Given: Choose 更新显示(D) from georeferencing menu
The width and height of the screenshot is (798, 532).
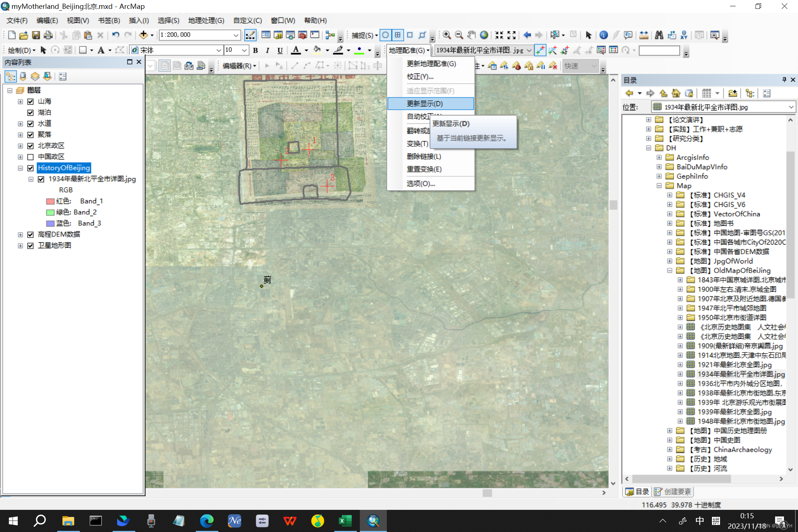Looking at the screenshot, I should tap(425, 103).
